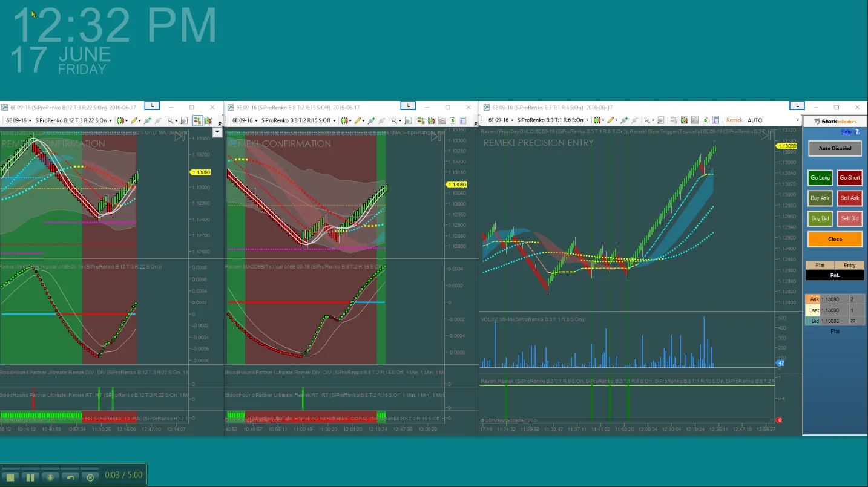Open chart style candlestick icon in left chart
Screen dimensions: 868x487
tap(122, 120)
